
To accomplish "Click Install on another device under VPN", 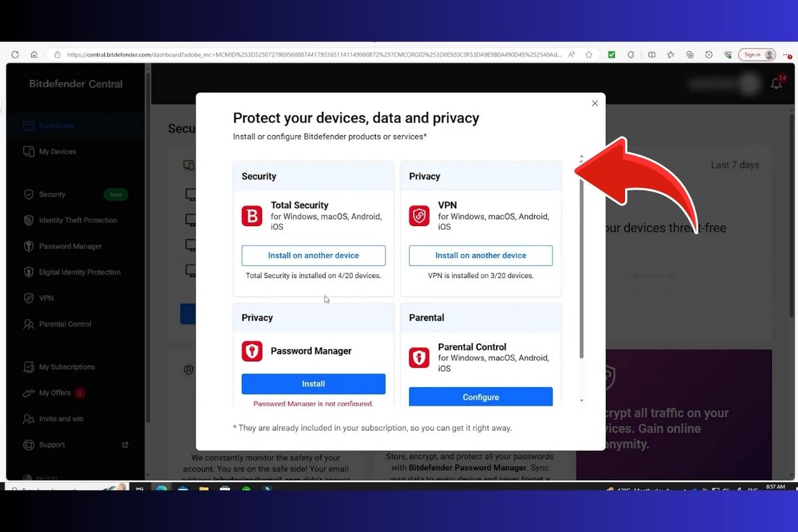I will (481, 255).
